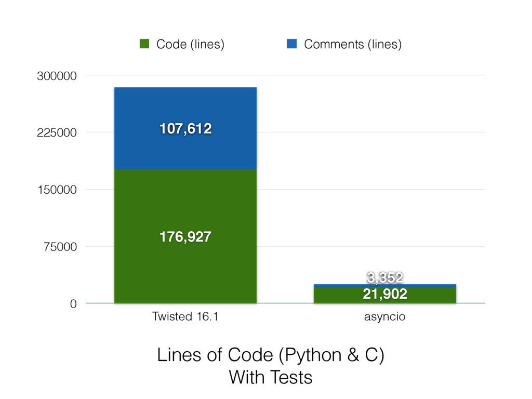
Task: Select the 'Code (lines)' legend label
Action: [x=190, y=44]
